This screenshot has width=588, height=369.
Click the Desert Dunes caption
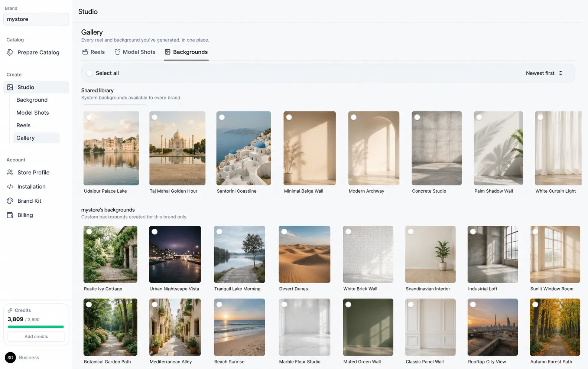(293, 289)
